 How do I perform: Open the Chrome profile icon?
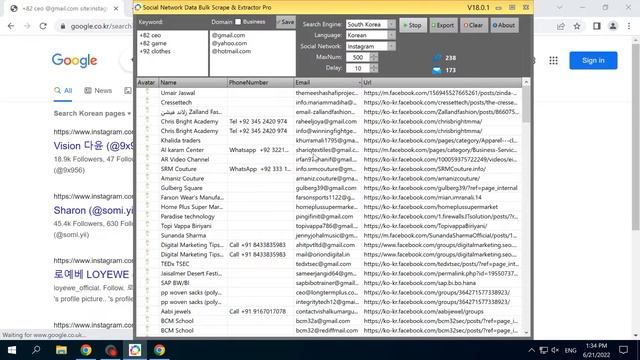613,26
